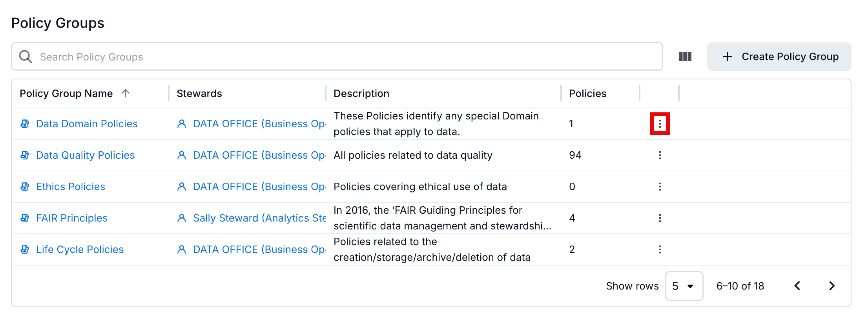Image resolution: width=868 pixels, height=319 pixels.
Task: Open the Ethics Policies link
Action: coord(70,187)
